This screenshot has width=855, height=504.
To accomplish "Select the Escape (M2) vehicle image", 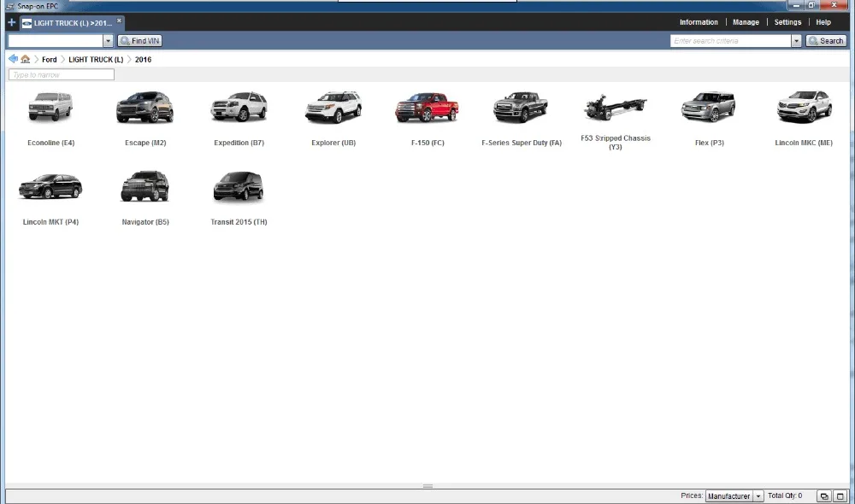I will point(145,107).
